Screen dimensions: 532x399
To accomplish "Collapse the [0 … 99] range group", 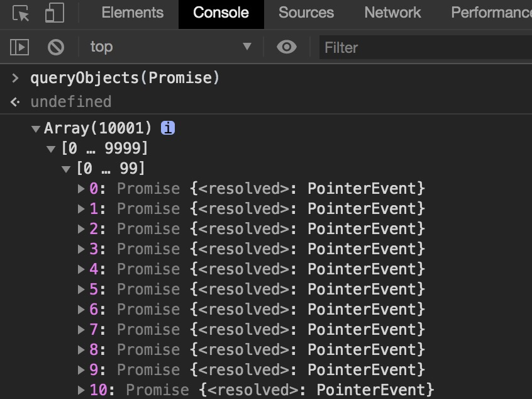I will [x=66, y=169].
